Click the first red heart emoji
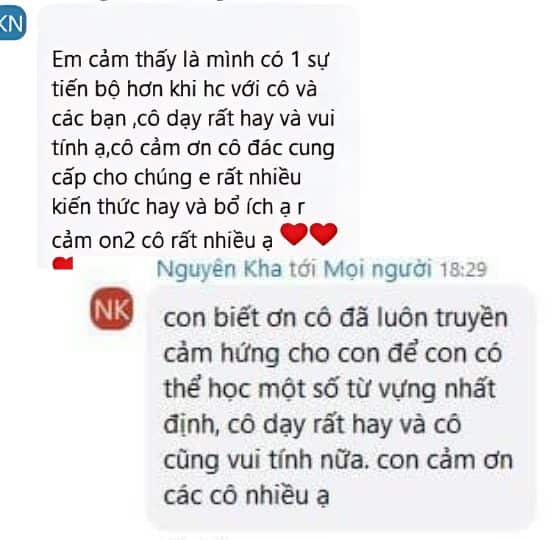 tap(294, 234)
